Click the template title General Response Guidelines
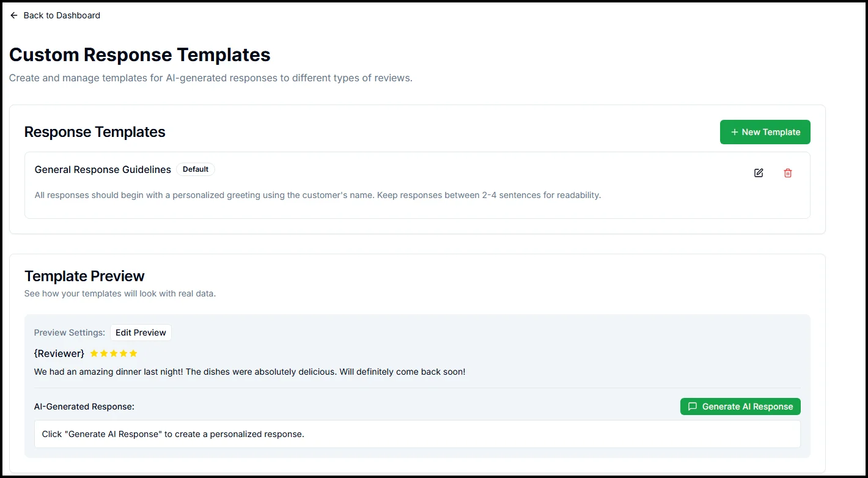Screen dimensions: 868x478 pyautogui.click(x=102, y=169)
